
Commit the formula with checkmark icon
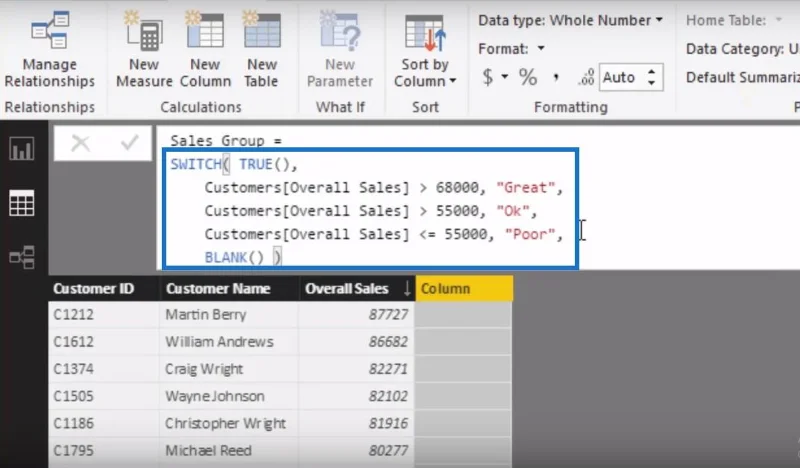pos(130,143)
